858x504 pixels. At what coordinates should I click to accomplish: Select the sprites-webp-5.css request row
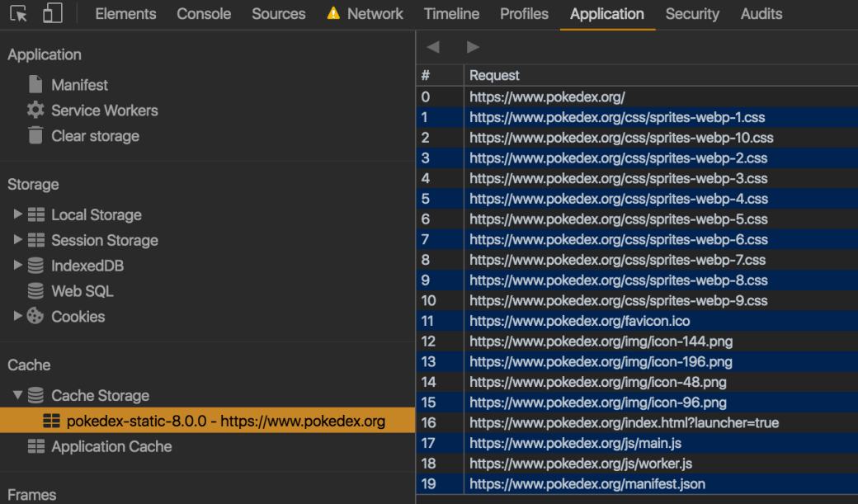[x=637, y=219]
